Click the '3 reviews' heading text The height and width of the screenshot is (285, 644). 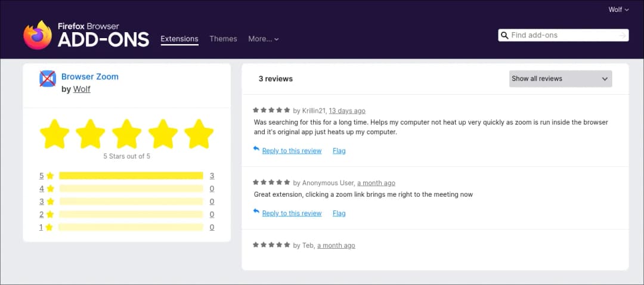pos(275,79)
